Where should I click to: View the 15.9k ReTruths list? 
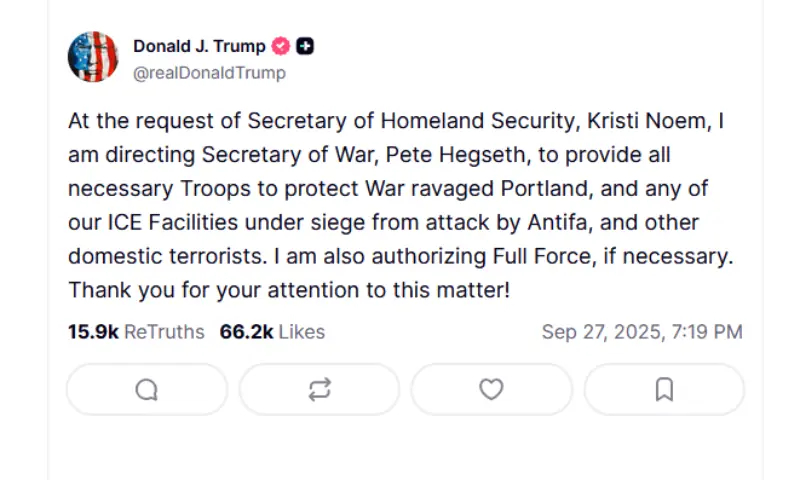(136, 332)
